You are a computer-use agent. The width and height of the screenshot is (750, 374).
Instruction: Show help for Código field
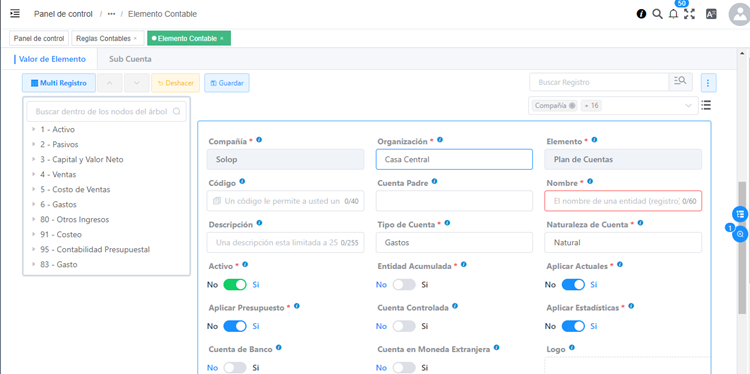pyautogui.click(x=242, y=181)
